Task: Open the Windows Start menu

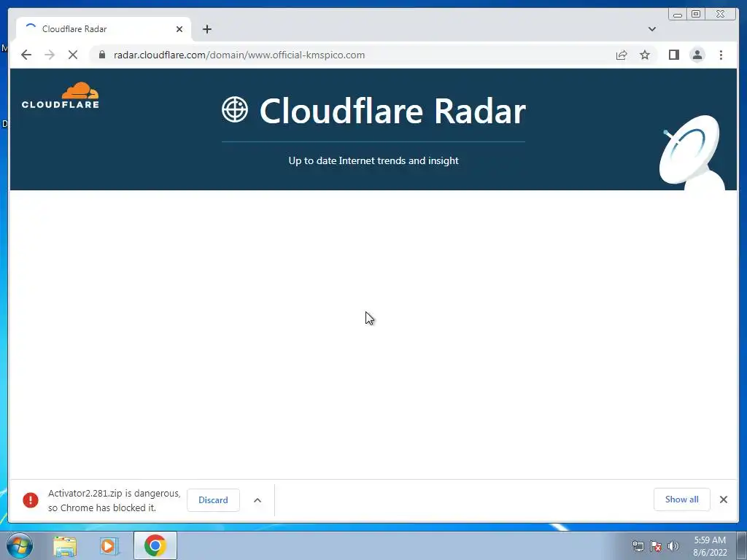Action: pos(20,545)
